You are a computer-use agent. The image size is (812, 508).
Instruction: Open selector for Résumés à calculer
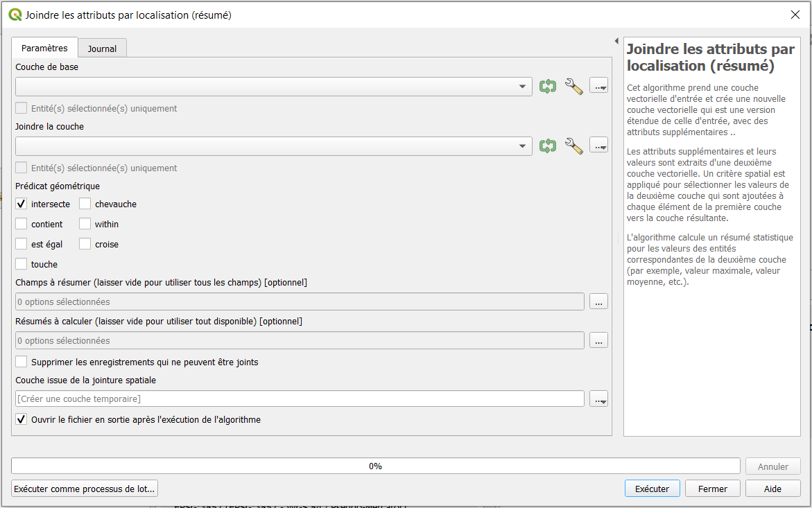[x=598, y=340]
